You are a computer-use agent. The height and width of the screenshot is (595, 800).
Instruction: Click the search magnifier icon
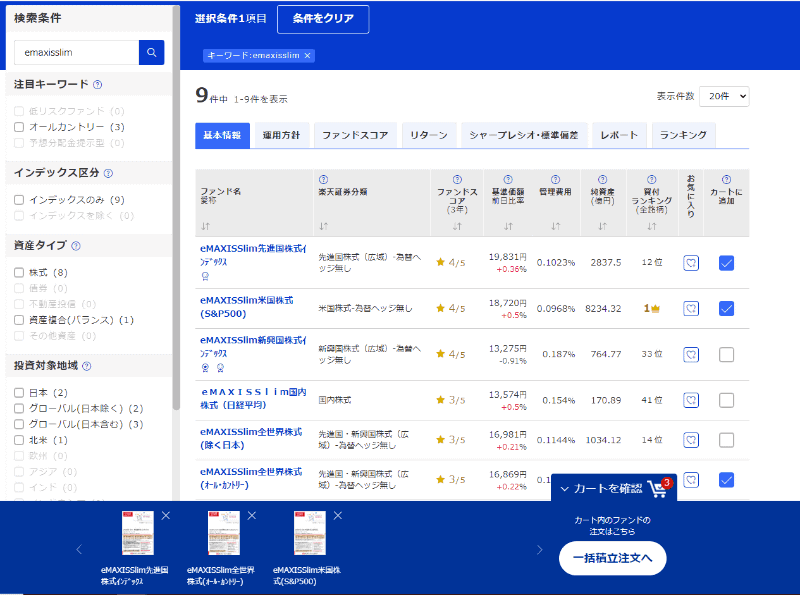point(151,51)
